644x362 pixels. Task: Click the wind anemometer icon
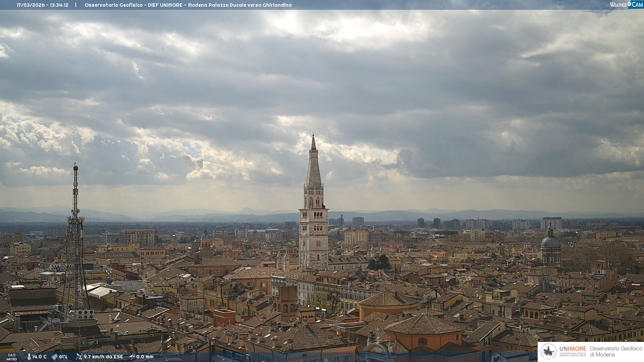[x=79, y=357]
